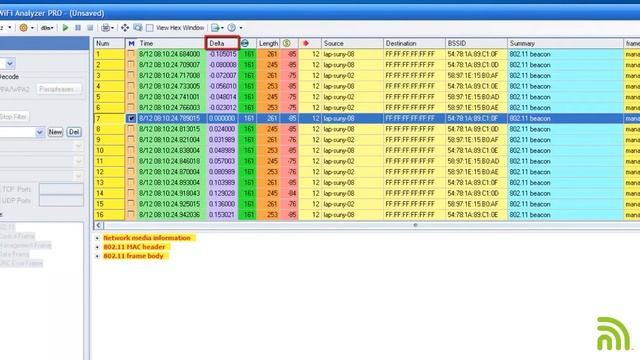Click the Passphrases button
The width and height of the screenshot is (640, 360).
pos(58,89)
